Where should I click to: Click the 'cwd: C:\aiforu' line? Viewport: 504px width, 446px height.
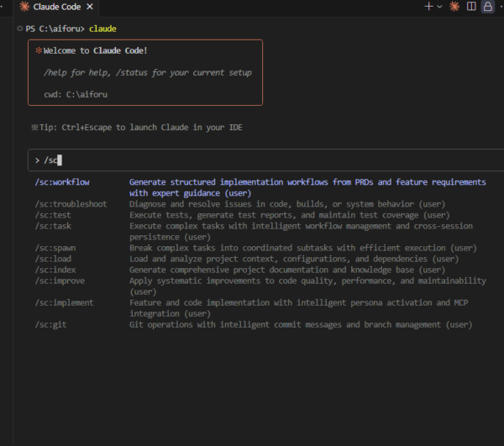coord(76,94)
